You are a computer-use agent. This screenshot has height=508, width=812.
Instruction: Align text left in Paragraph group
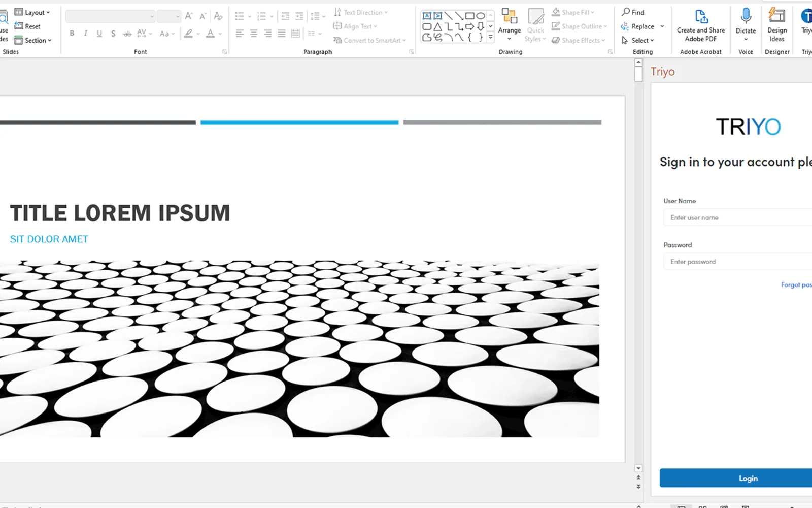tap(240, 34)
